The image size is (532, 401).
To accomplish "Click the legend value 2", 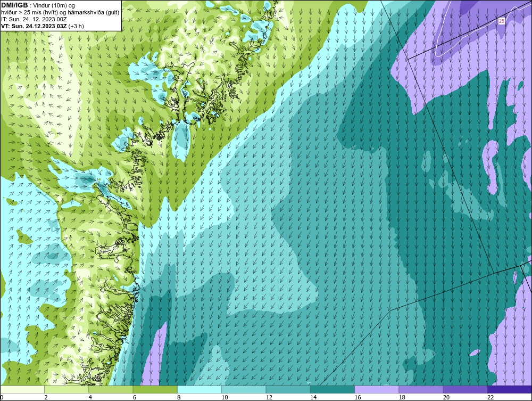I will [x=46, y=397].
